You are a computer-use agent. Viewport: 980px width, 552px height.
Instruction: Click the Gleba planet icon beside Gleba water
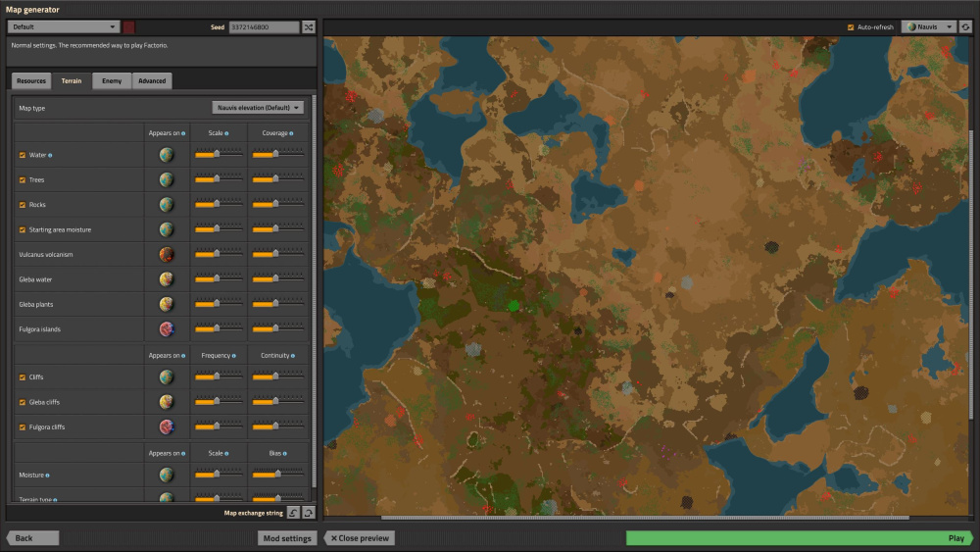[167, 279]
